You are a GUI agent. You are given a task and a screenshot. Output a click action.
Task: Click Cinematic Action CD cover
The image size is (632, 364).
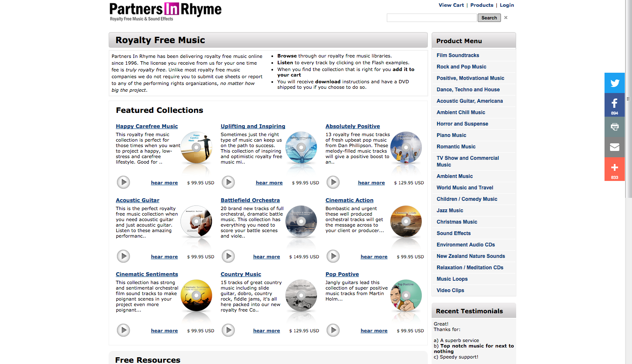point(406,222)
